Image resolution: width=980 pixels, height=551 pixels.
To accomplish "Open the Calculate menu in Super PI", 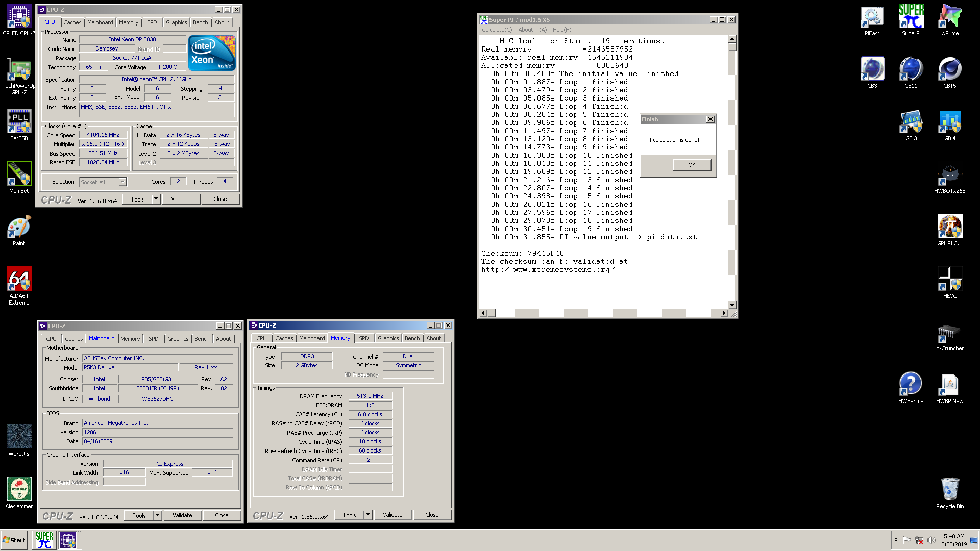I will point(497,30).
